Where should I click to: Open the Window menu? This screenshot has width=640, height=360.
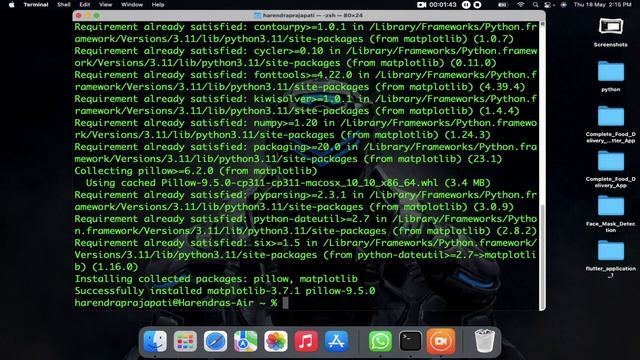(x=132, y=5)
